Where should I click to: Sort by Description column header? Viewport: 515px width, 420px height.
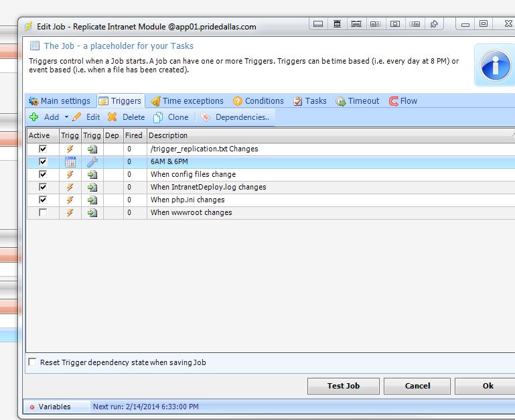pyautogui.click(x=168, y=135)
